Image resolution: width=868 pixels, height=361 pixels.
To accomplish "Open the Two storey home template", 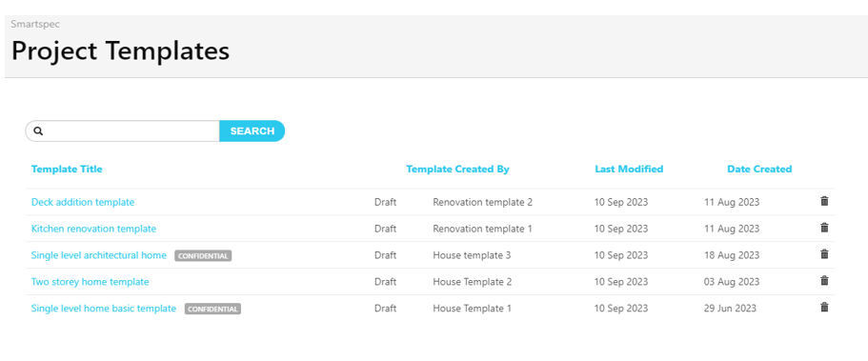I will [x=91, y=282].
